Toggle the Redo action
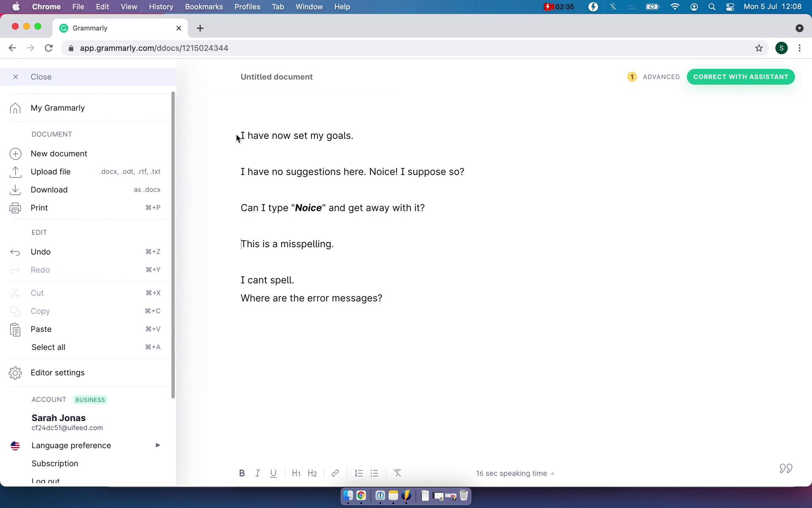Screen dimensions: 812x508 (40, 270)
